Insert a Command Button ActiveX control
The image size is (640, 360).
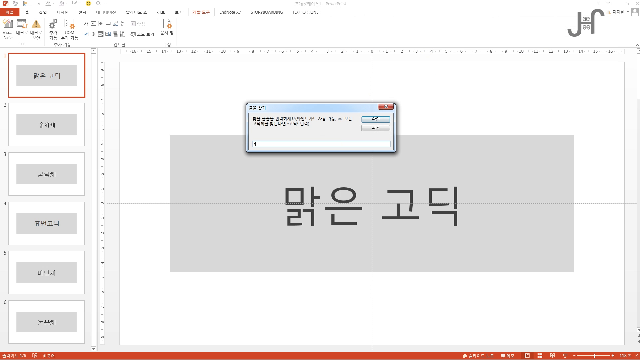tap(108, 24)
